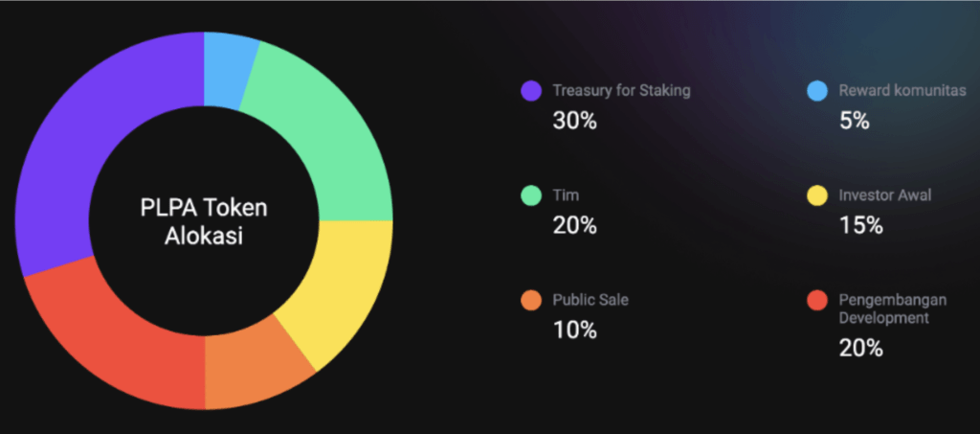Image resolution: width=980 pixels, height=434 pixels.
Task: Click the 30% value under Treasury
Action: tap(574, 121)
